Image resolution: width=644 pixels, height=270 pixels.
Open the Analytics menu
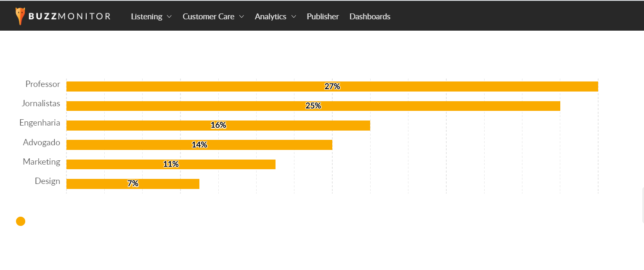click(x=270, y=16)
